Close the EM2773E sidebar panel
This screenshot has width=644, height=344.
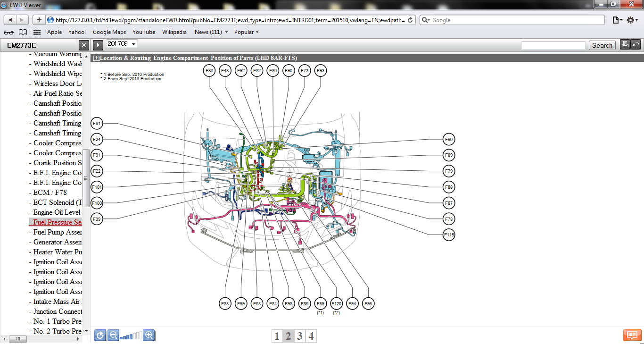83,45
